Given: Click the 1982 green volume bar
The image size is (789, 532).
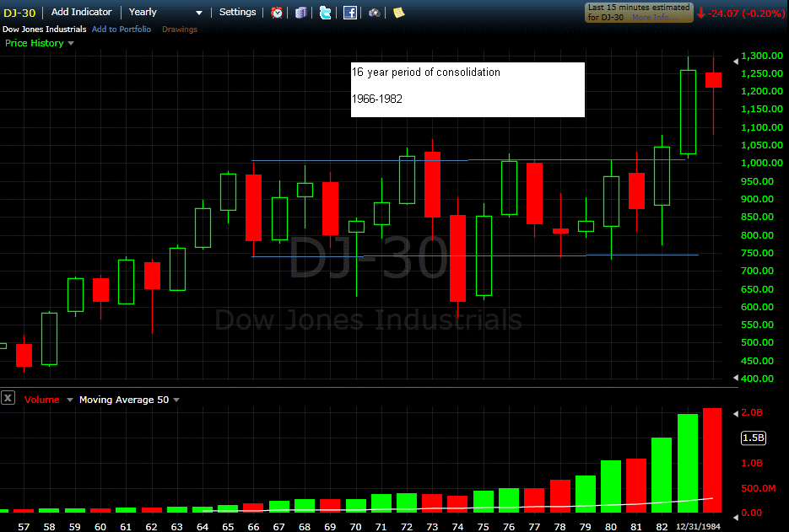Looking at the screenshot, I should 662,475.
